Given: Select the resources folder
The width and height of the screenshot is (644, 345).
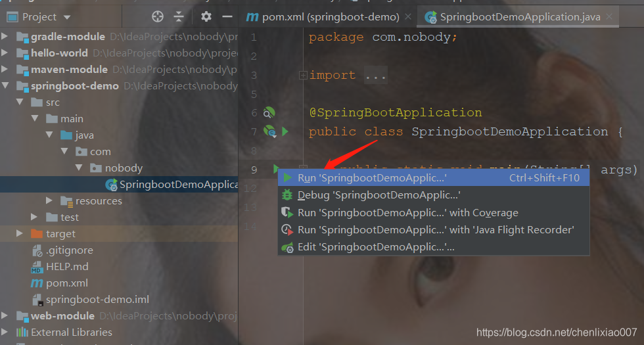Looking at the screenshot, I should (x=99, y=201).
